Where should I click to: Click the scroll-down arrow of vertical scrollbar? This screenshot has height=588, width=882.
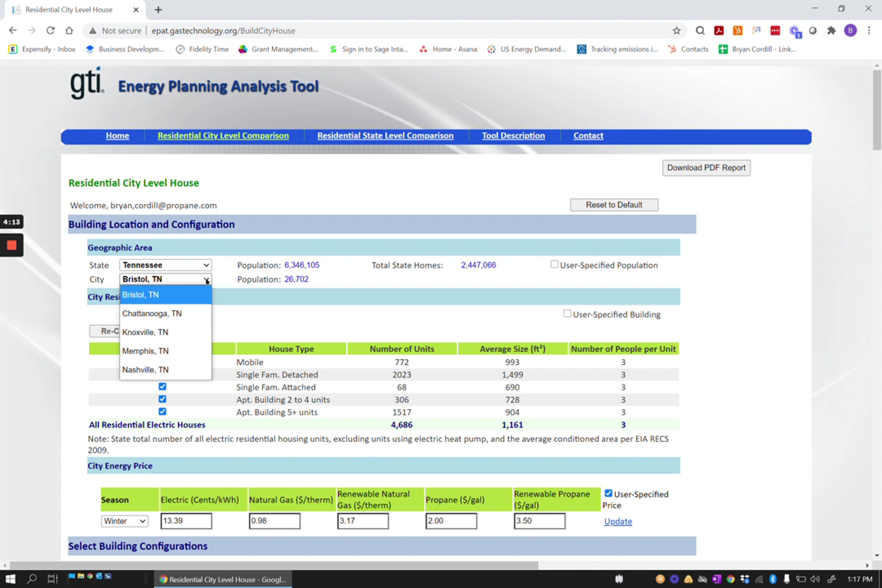point(877,555)
